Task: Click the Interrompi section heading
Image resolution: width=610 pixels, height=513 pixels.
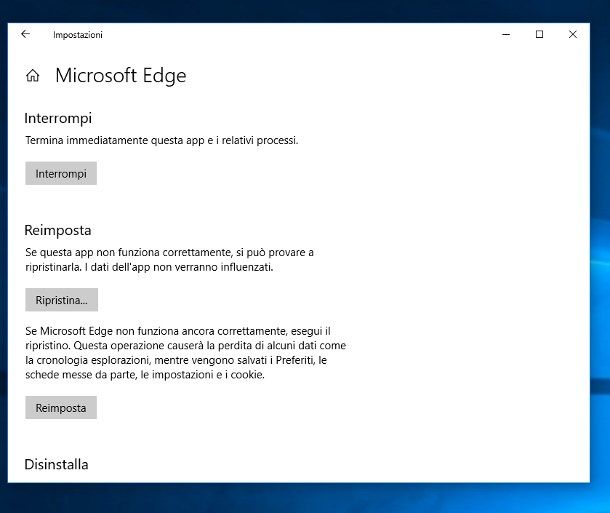Action: tap(58, 118)
